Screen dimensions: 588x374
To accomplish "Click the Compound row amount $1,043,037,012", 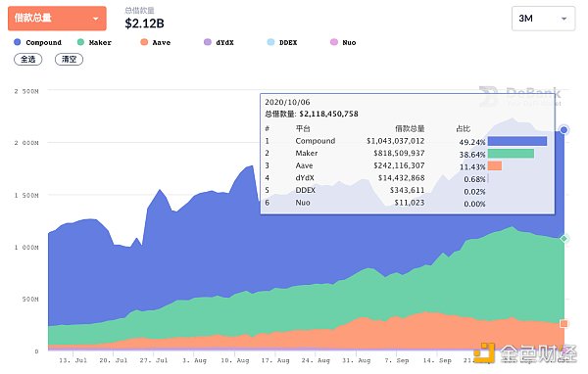I will (395, 141).
